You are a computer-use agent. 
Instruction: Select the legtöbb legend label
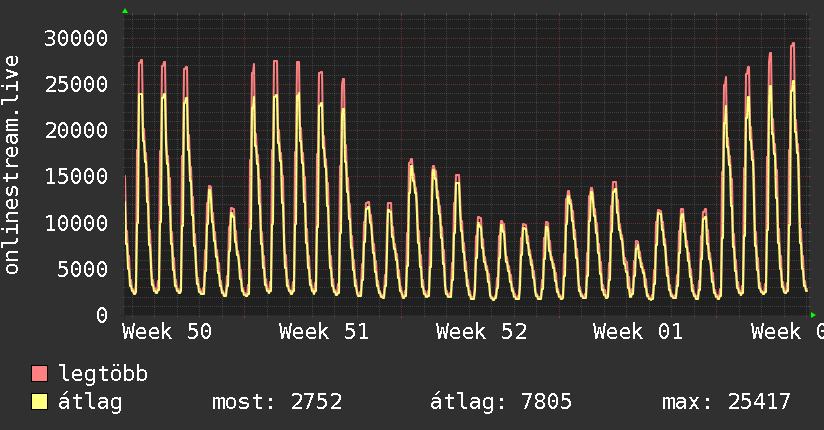(103, 373)
